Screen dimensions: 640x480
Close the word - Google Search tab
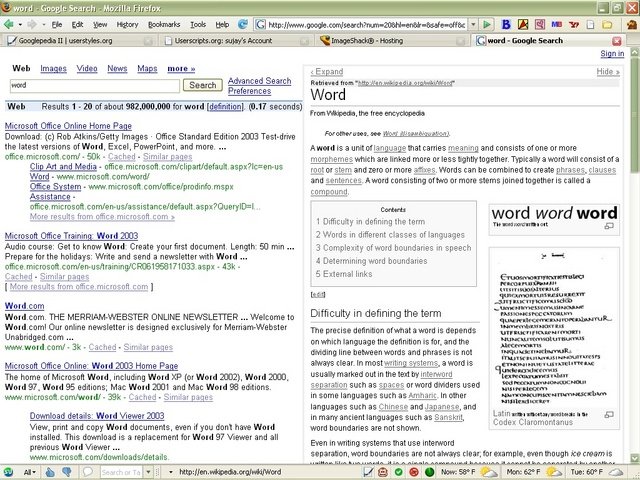click(617, 41)
